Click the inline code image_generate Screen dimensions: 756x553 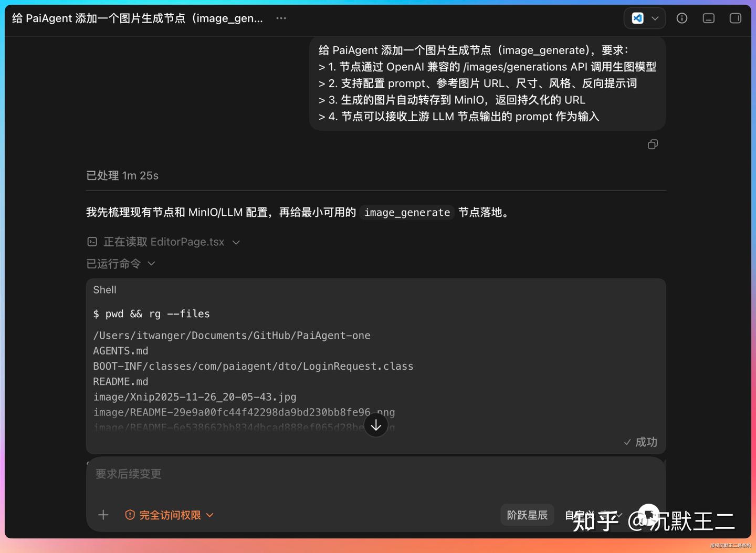pyautogui.click(x=407, y=213)
